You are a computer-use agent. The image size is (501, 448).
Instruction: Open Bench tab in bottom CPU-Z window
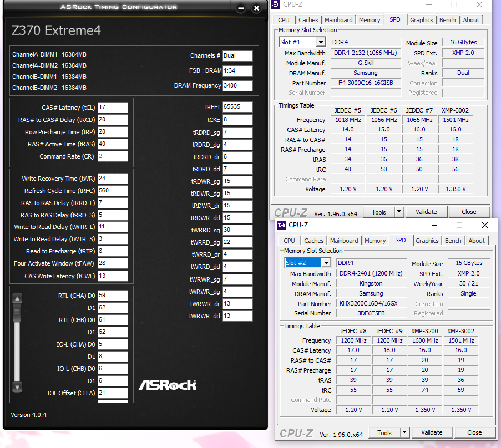coord(453,241)
